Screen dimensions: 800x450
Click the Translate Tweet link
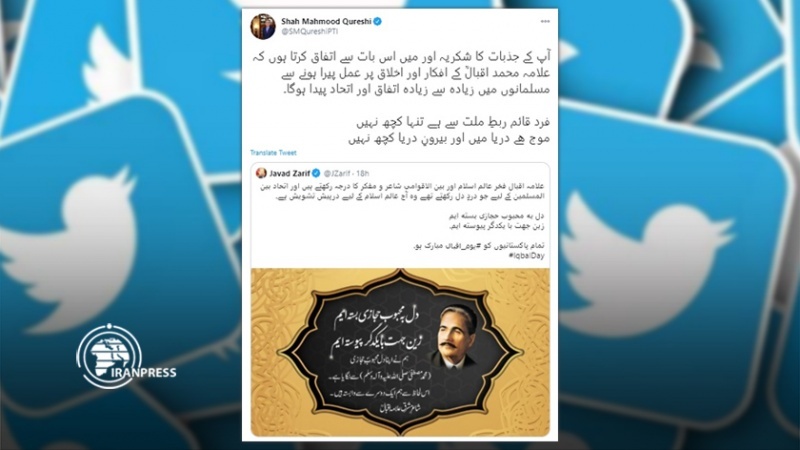click(x=273, y=153)
